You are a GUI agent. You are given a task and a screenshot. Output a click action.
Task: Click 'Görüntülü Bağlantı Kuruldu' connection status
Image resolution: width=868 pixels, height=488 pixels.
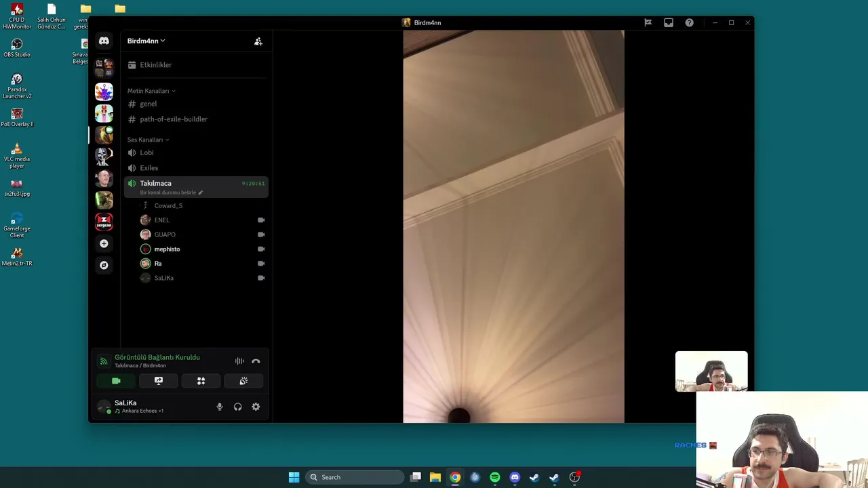pyautogui.click(x=157, y=357)
